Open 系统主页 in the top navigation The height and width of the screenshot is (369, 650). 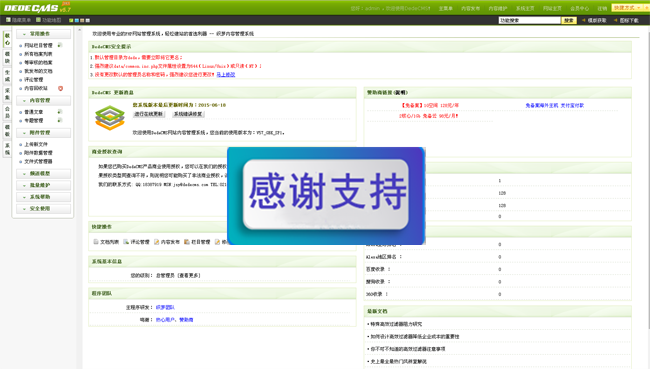tap(525, 8)
